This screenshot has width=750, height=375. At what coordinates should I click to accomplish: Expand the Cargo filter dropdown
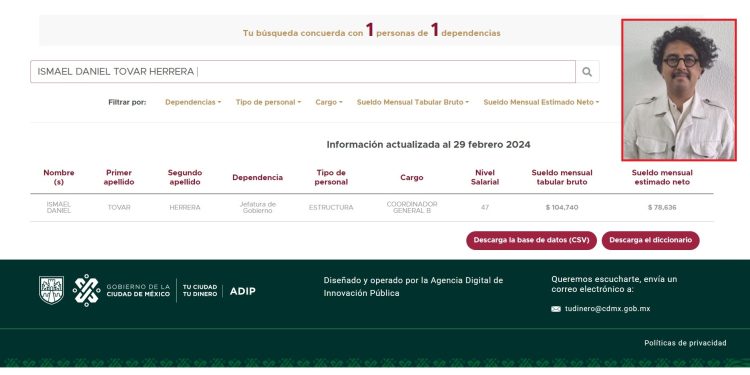(329, 102)
